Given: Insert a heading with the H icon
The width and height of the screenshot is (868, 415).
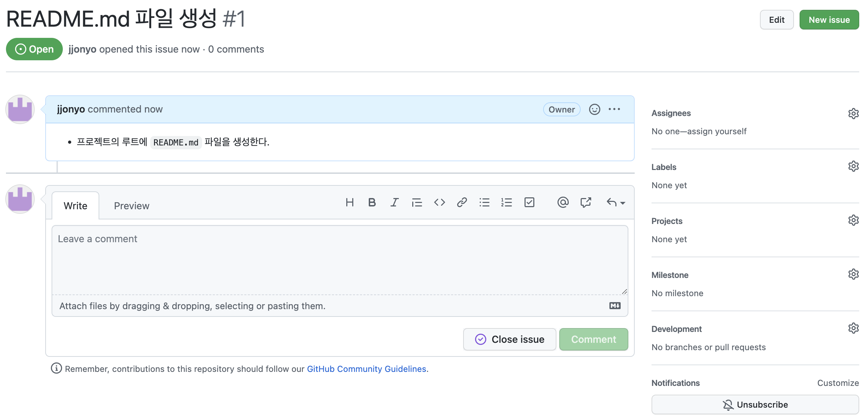Looking at the screenshot, I should (349, 203).
